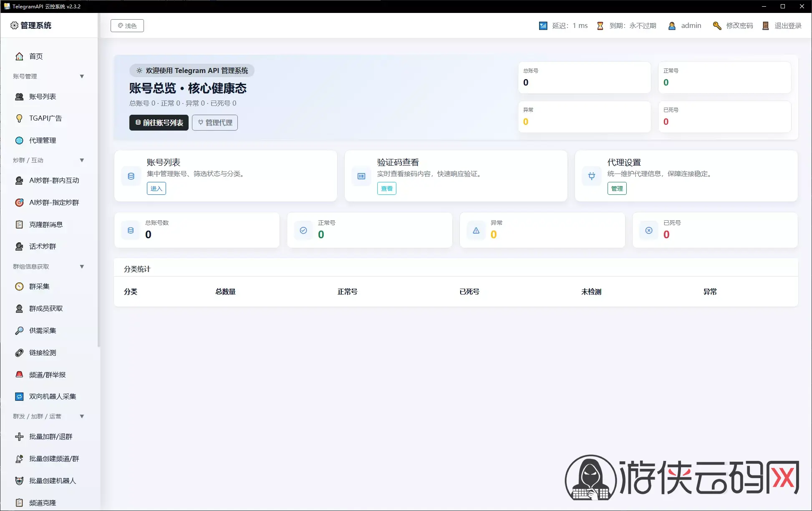Click the 退出登录 link
Screen dimensions: 812x511
[x=788, y=26]
